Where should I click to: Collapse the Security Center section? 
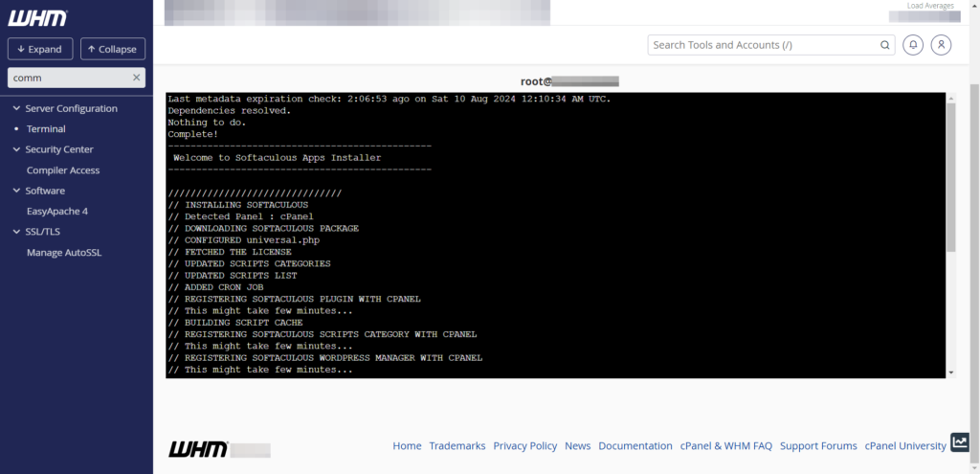click(x=16, y=149)
